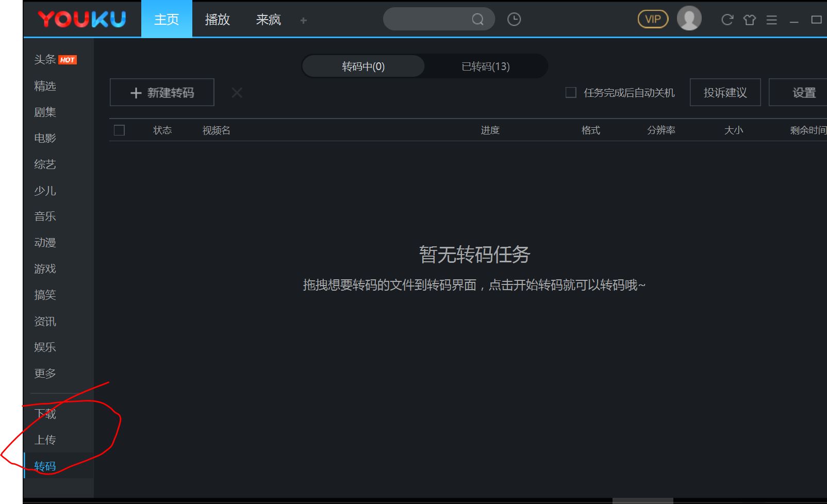Click the greyed-out delete X icon
Viewport: 827px width, 504px height.
click(x=237, y=93)
